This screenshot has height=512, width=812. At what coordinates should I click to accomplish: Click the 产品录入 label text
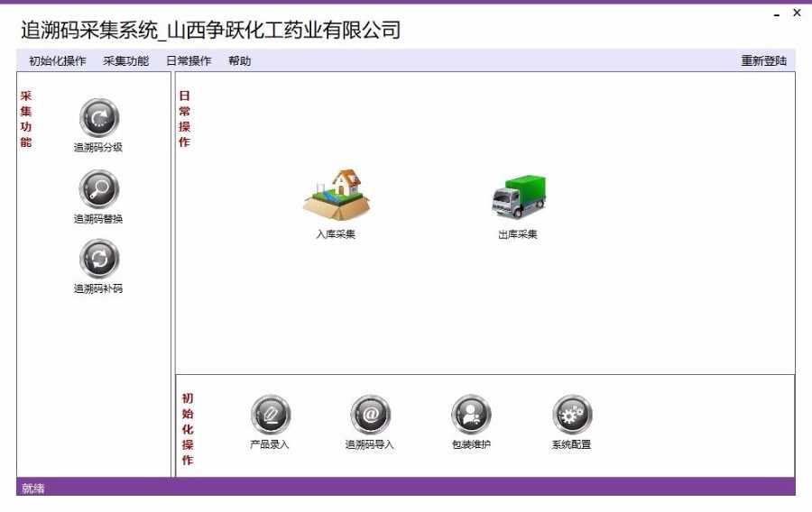[269, 444]
